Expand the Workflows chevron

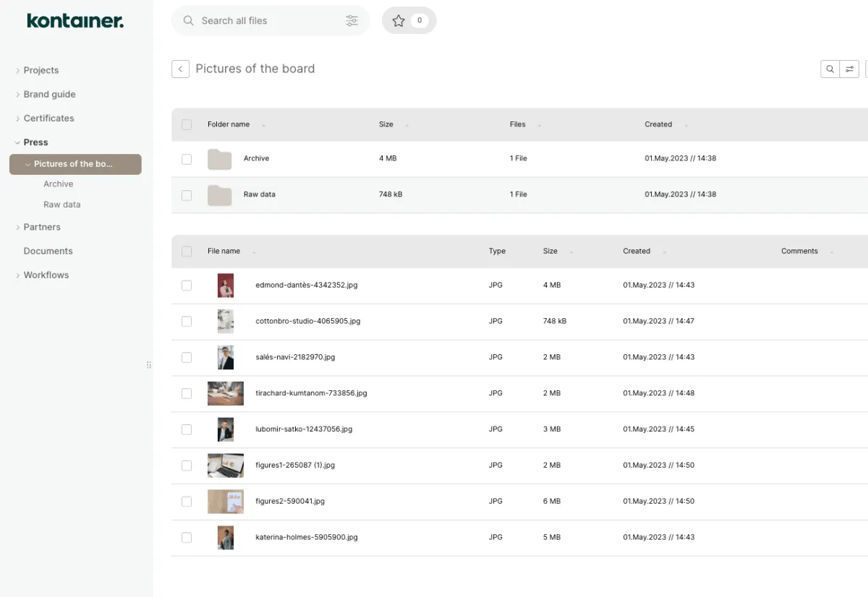point(17,275)
